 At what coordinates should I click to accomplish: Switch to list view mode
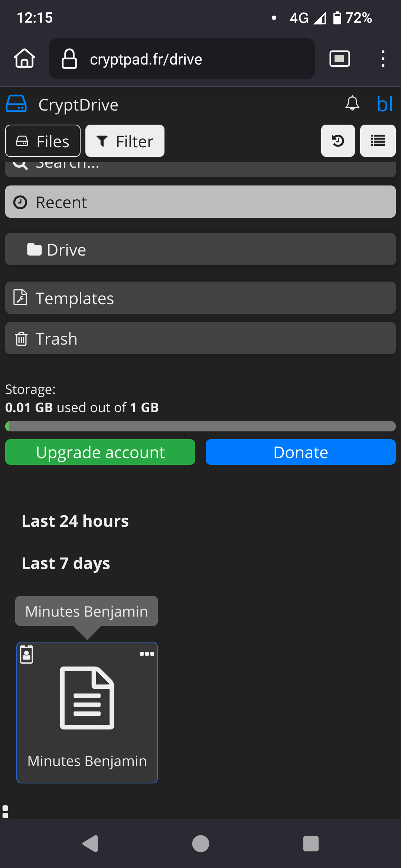click(x=378, y=141)
